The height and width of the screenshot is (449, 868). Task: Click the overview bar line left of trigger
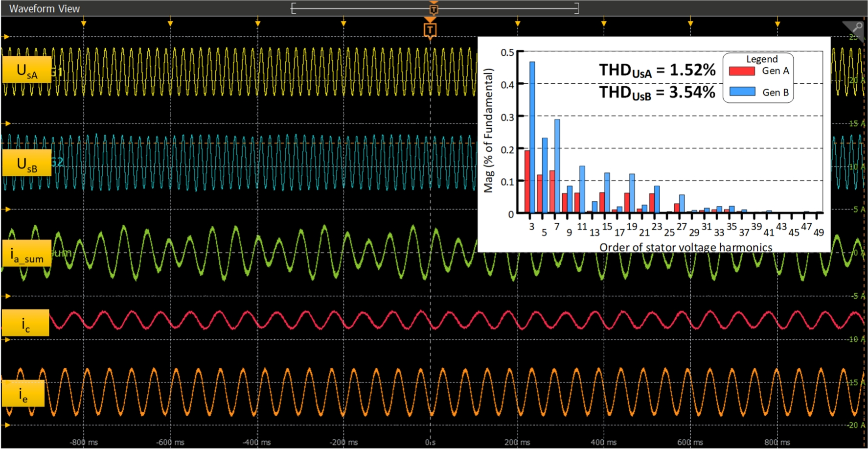[x=362, y=8]
